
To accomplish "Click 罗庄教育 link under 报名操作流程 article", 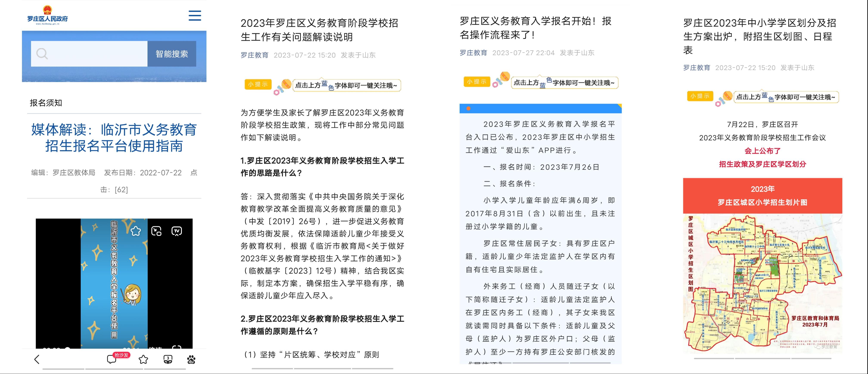I will tap(473, 53).
